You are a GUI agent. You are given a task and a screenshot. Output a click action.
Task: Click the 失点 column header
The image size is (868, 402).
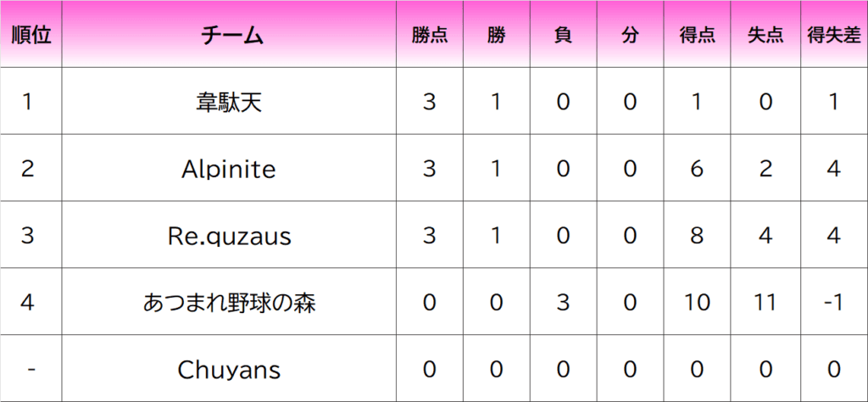(x=765, y=35)
